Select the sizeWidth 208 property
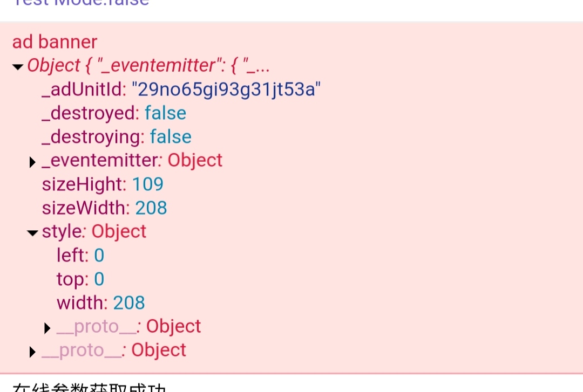The height and width of the screenshot is (392, 583). click(x=105, y=208)
